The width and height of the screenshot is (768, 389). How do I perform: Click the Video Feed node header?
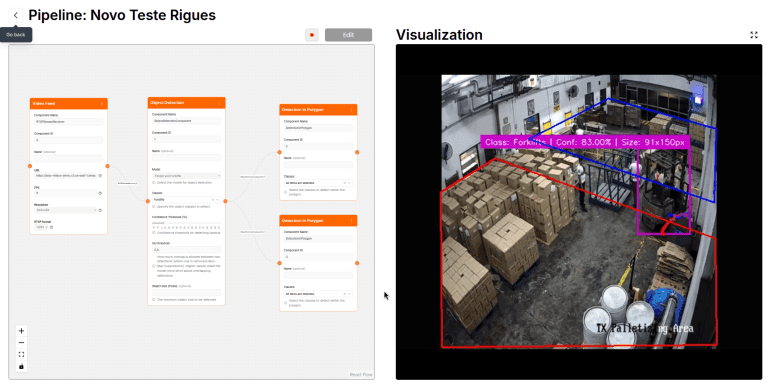pos(69,103)
